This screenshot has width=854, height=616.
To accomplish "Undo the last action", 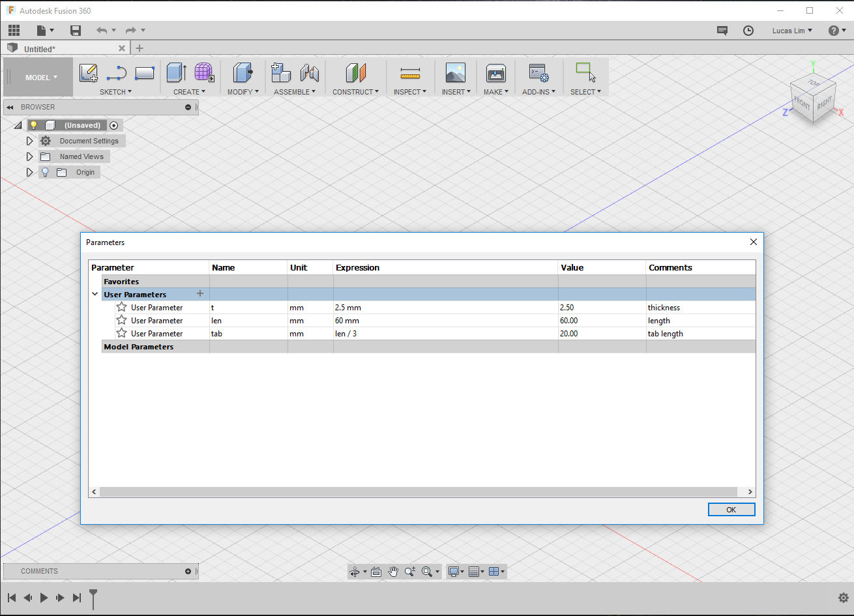I will 102,30.
